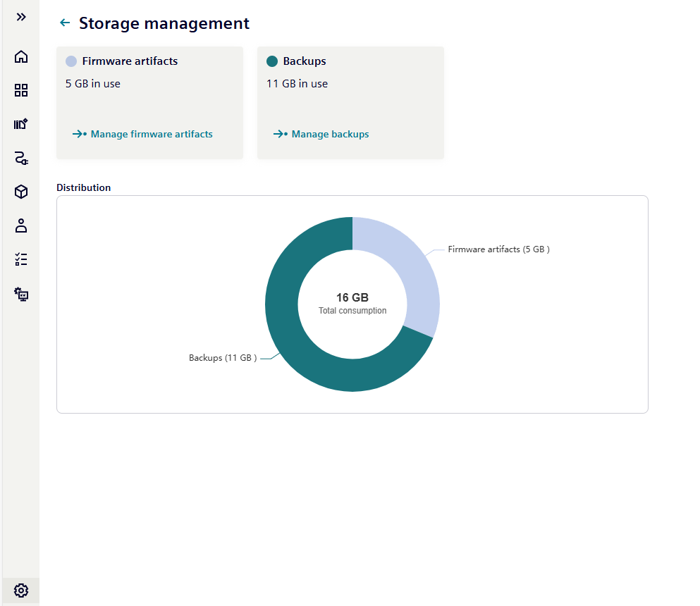Expand the left navigation sidebar
This screenshot has height=606, width=700.
tap(21, 17)
